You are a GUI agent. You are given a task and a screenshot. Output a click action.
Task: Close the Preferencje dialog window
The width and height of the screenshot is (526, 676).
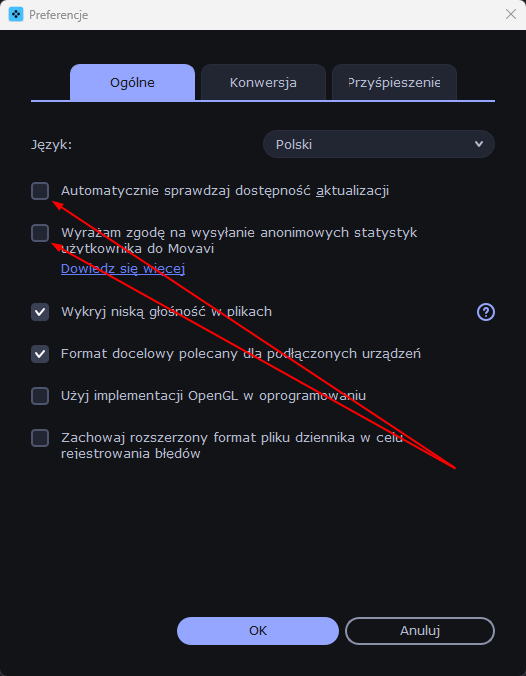510,14
